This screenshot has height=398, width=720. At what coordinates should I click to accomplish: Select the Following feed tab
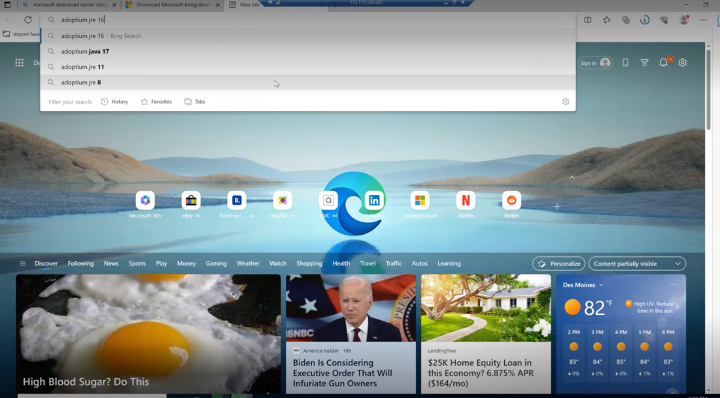click(80, 263)
